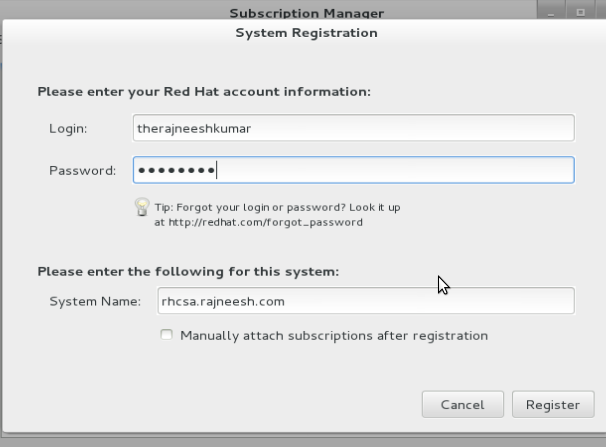The width and height of the screenshot is (606, 447).
Task: Click the lightbulb tip icon
Action: point(142,207)
